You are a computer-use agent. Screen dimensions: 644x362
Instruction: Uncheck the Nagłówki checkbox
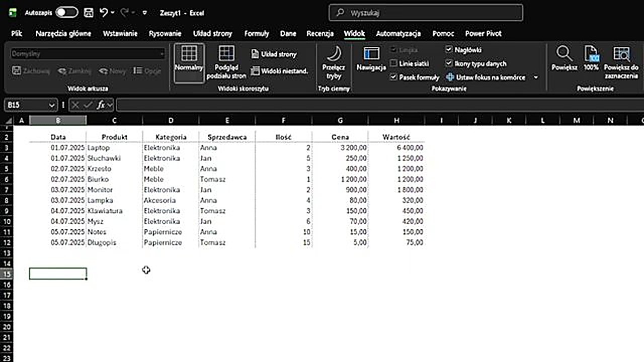point(449,50)
